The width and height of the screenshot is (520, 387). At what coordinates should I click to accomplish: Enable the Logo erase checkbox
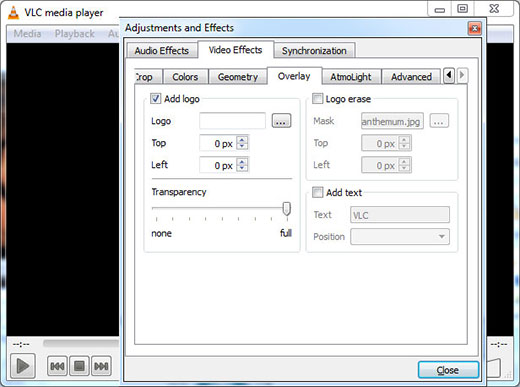coord(317,99)
